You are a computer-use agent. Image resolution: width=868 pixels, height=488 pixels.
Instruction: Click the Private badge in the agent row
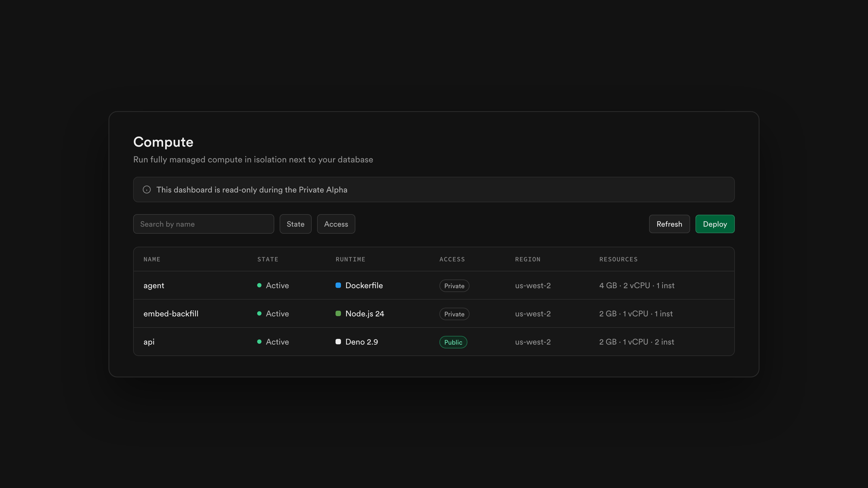(454, 285)
